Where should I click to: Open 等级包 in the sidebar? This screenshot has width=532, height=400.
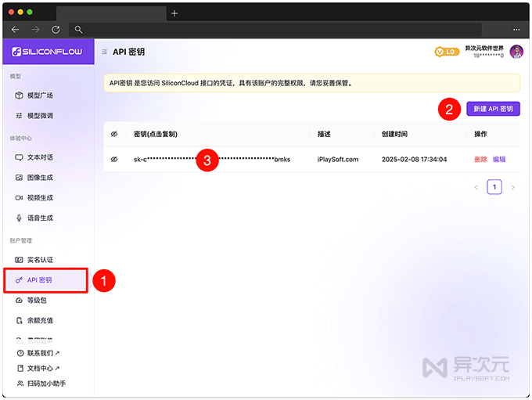tap(37, 301)
